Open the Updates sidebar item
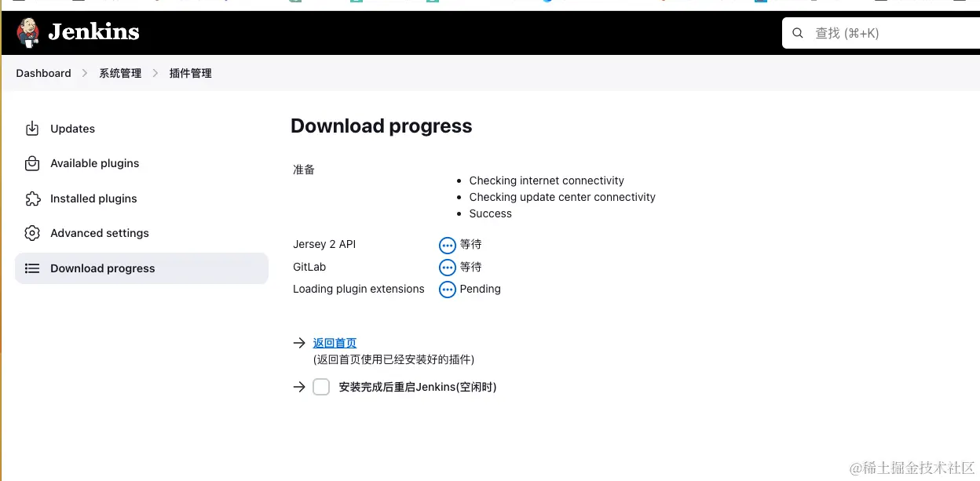Image resolution: width=980 pixels, height=481 pixels. pyautogui.click(x=141, y=129)
